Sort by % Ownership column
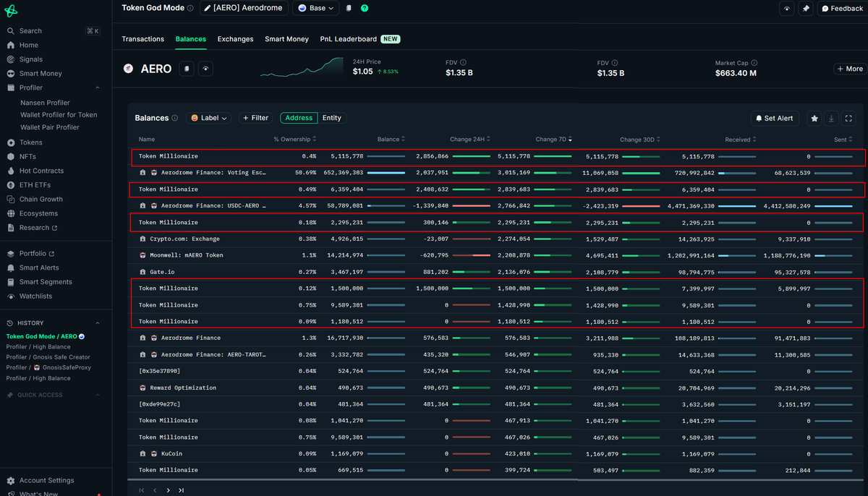Screen dimensions: 868x496 294,139
